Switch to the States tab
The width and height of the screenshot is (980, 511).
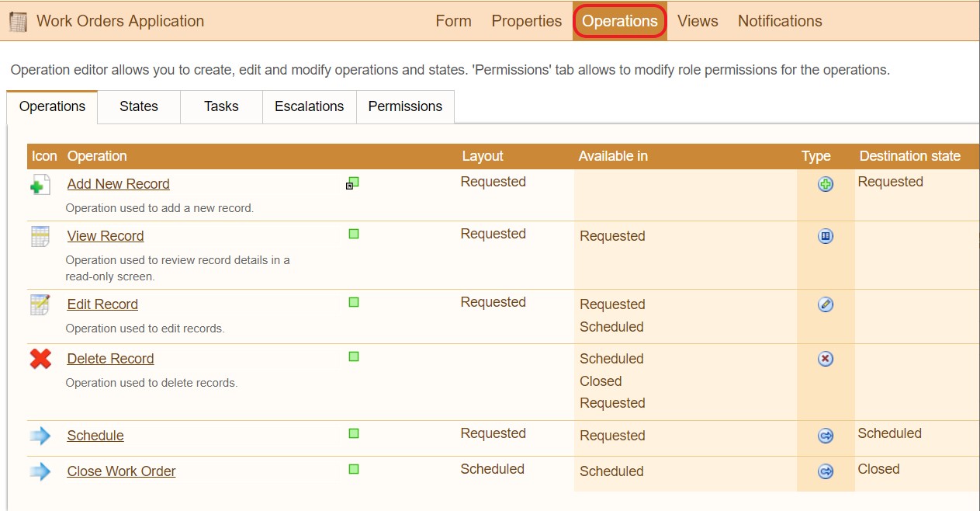tap(139, 106)
